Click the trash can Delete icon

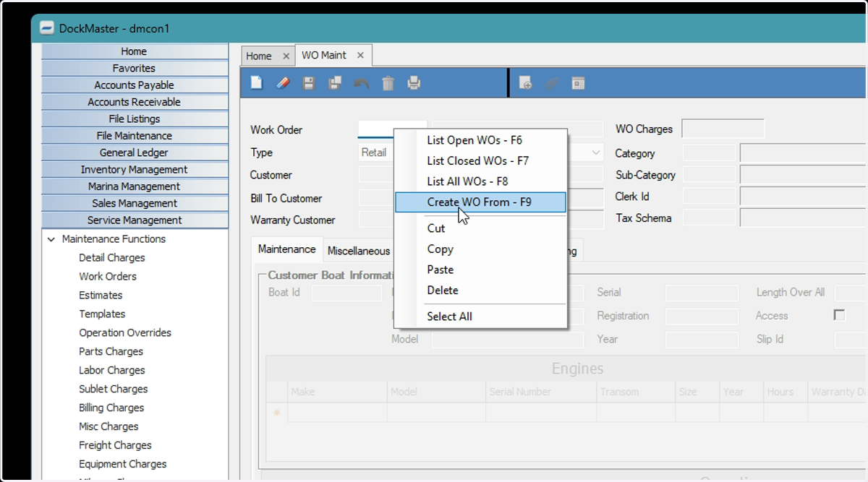tap(388, 83)
